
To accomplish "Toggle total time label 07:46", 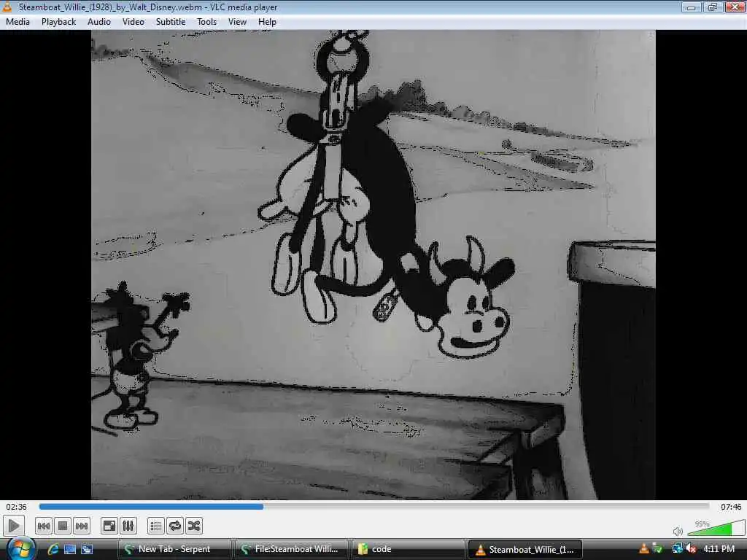I will pos(731,507).
